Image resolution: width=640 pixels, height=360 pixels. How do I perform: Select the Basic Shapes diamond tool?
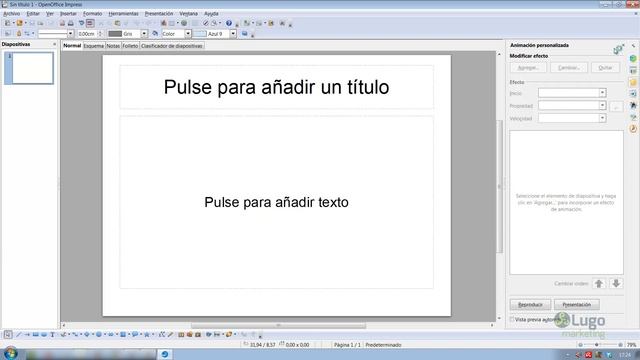[87, 335]
